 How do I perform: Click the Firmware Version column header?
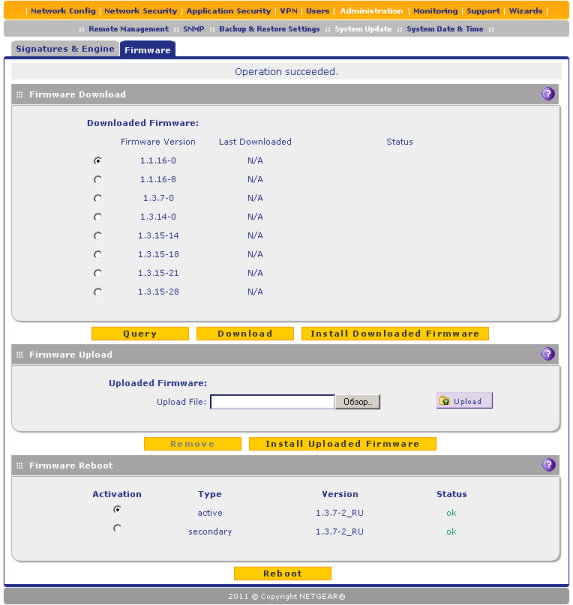point(158,142)
